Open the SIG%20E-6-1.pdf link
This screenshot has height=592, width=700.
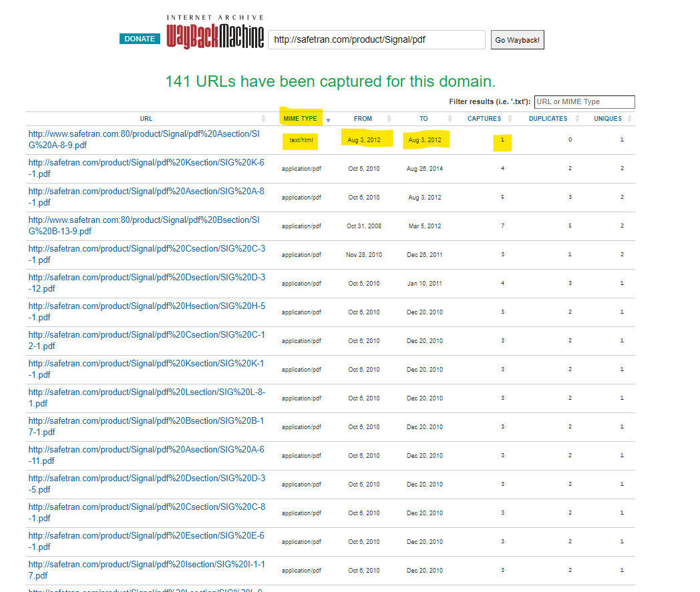[x=146, y=541]
